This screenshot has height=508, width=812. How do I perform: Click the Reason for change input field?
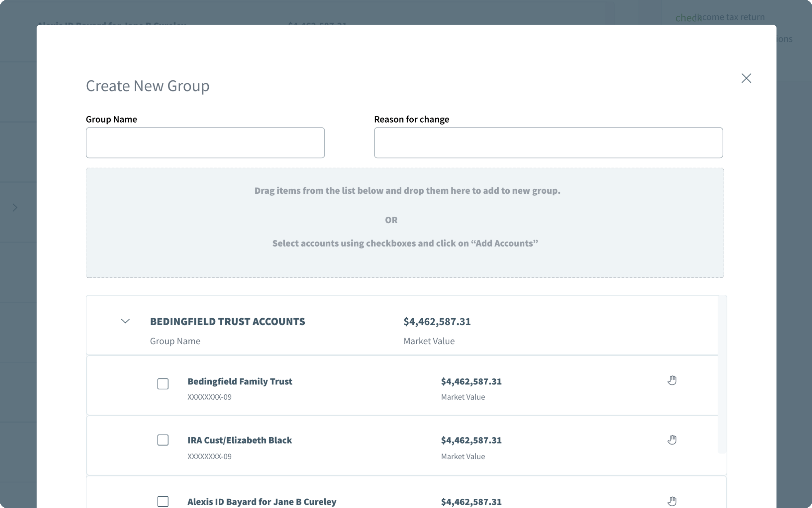(x=548, y=142)
